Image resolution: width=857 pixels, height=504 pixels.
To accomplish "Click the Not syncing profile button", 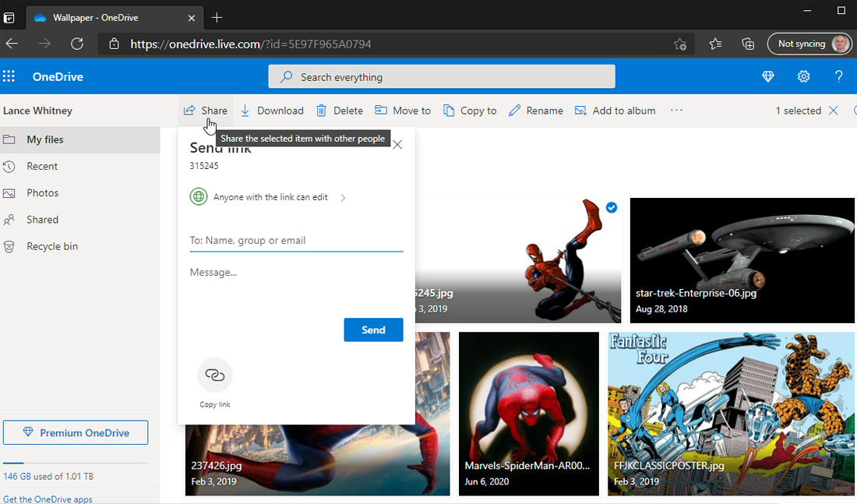I will (809, 44).
